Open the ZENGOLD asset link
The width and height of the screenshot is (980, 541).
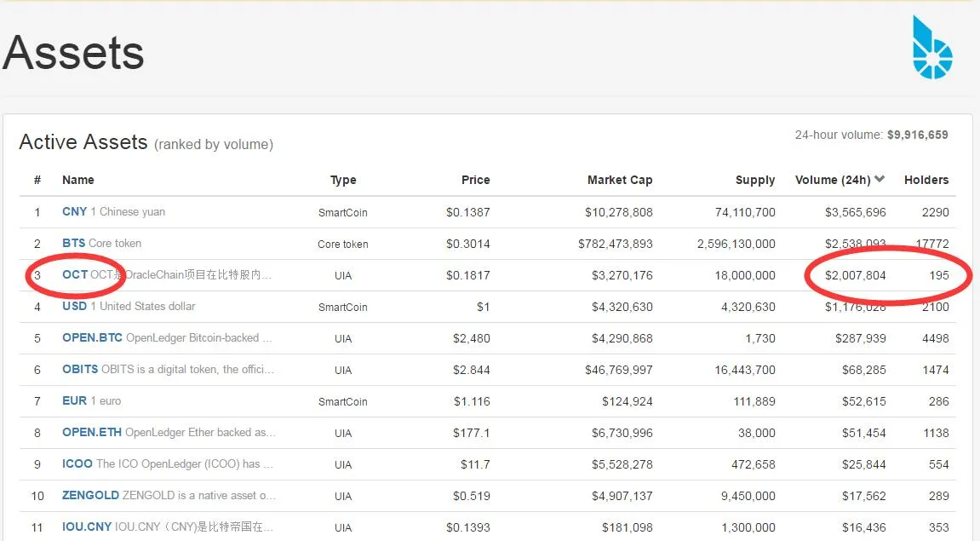click(90, 495)
